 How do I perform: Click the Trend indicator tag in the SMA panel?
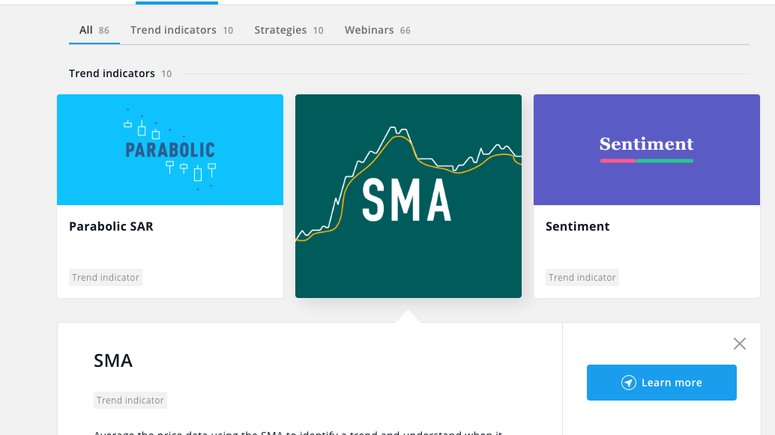[x=130, y=400]
